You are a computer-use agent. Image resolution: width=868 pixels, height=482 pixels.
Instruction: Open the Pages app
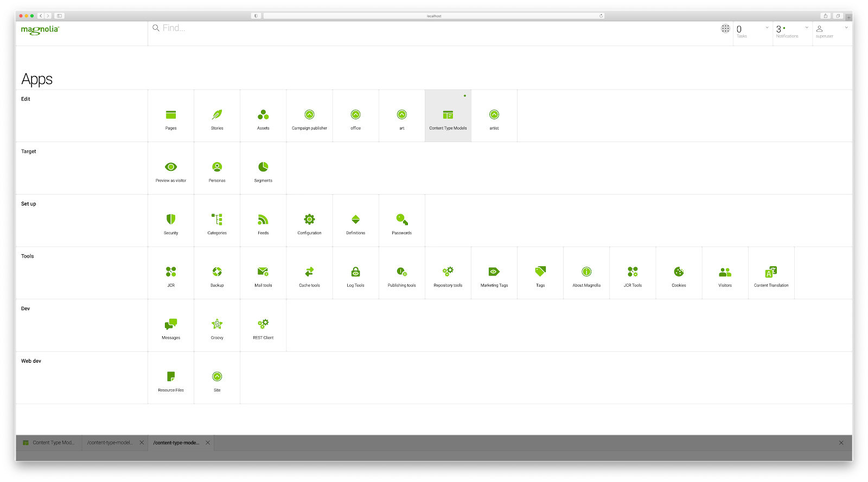click(171, 116)
